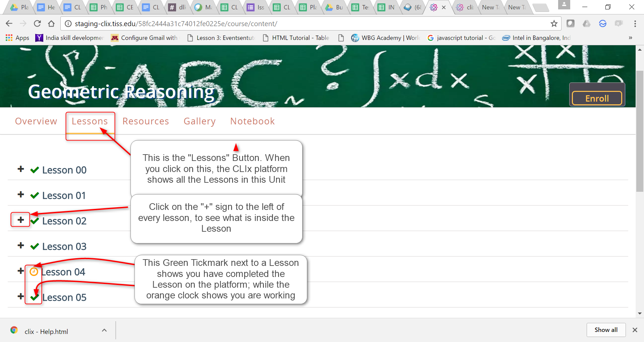644x342 pixels.
Task: Select the Gallery tab
Action: 200,121
